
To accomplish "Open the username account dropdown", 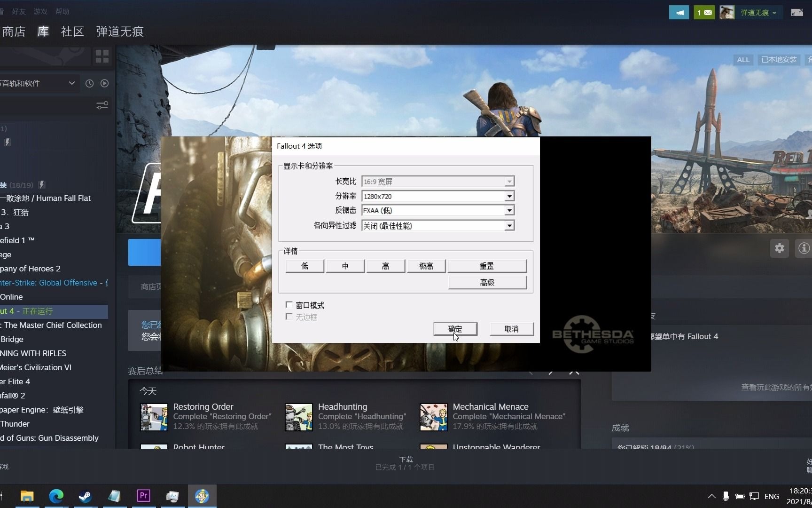I will [758, 13].
